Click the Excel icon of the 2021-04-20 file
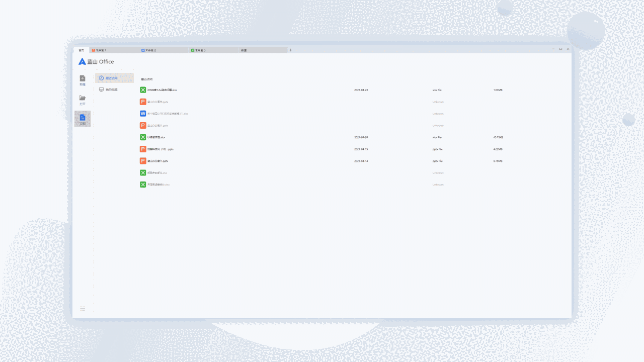The image size is (644, 362). point(143,137)
